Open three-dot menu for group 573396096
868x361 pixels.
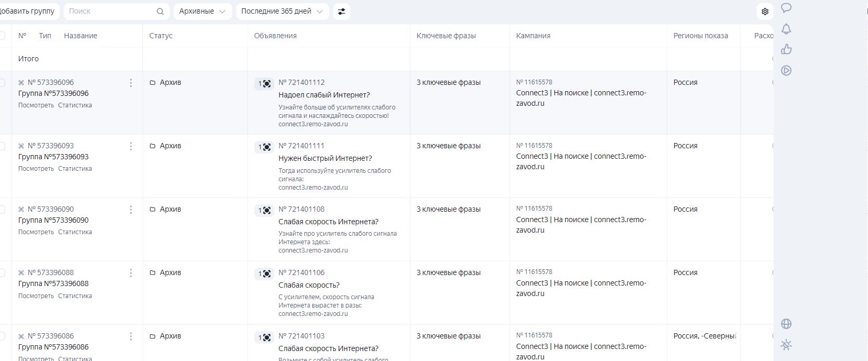pyautogui.click(x=131, y=83)
